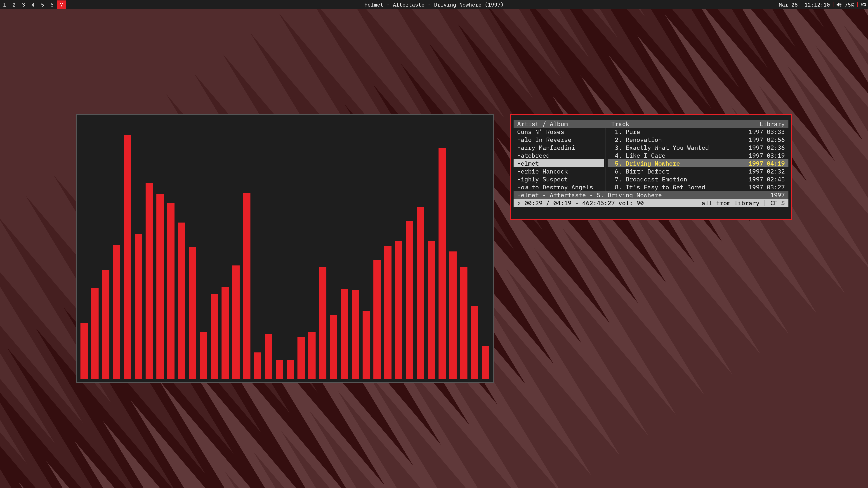868x488 pixels.
Task: Click the Track column header
Action: [620, 124]
